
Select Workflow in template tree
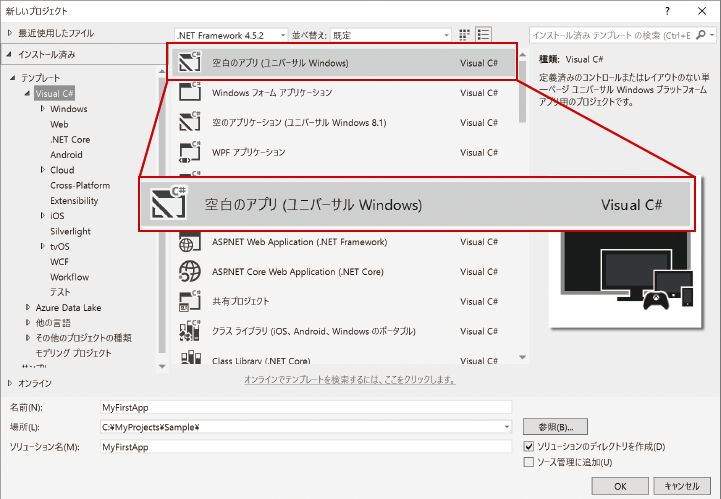pyautogui.click(x=69, y=277)
